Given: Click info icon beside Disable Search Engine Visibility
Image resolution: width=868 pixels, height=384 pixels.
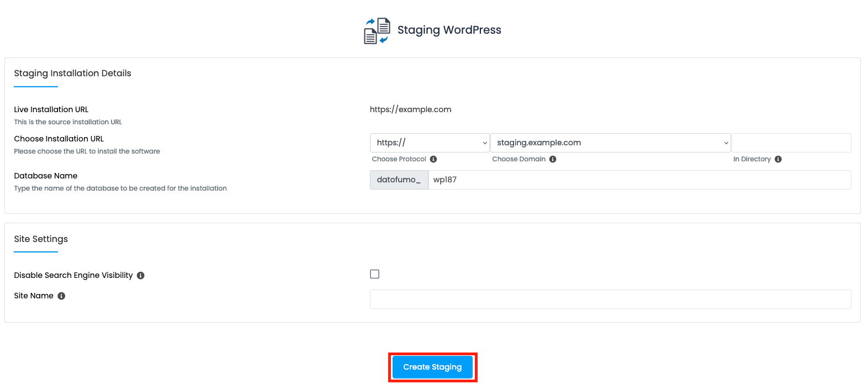Looking at the screenshot, I should coord(141,276).
